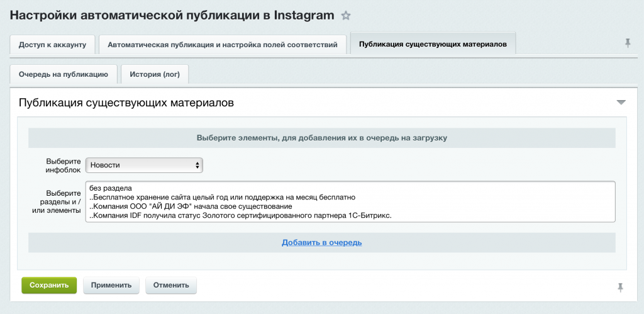Viewport: 644px width, 314px height.
Task: Select 'Компания IDF получила статус Золотого' entry
Action: pyautogui.click(x=240, y=216)
